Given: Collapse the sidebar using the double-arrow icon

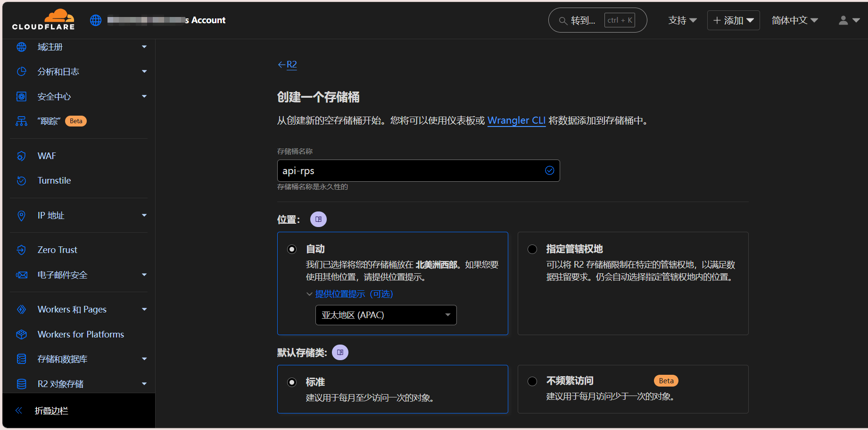Looking at the screenshot, I should pyautogui.click(x=19, y=411).
